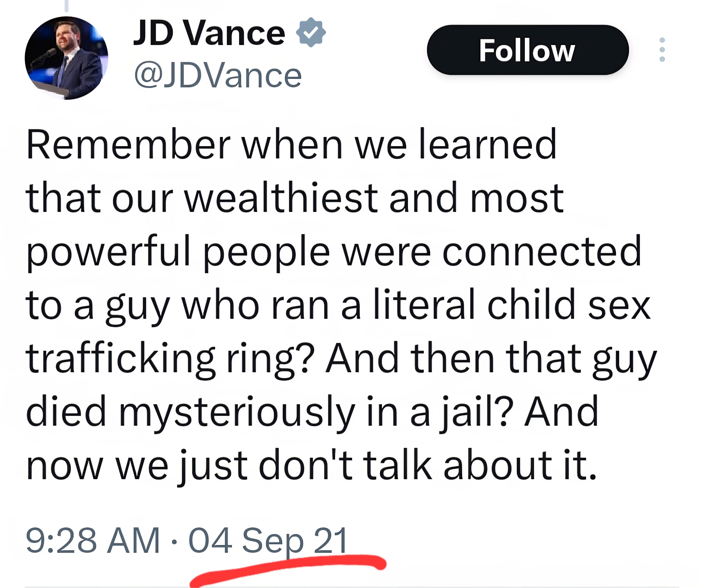Click the word "mysteriously" in the tweet
704x588 pixels.
click(x=237, y=412)
